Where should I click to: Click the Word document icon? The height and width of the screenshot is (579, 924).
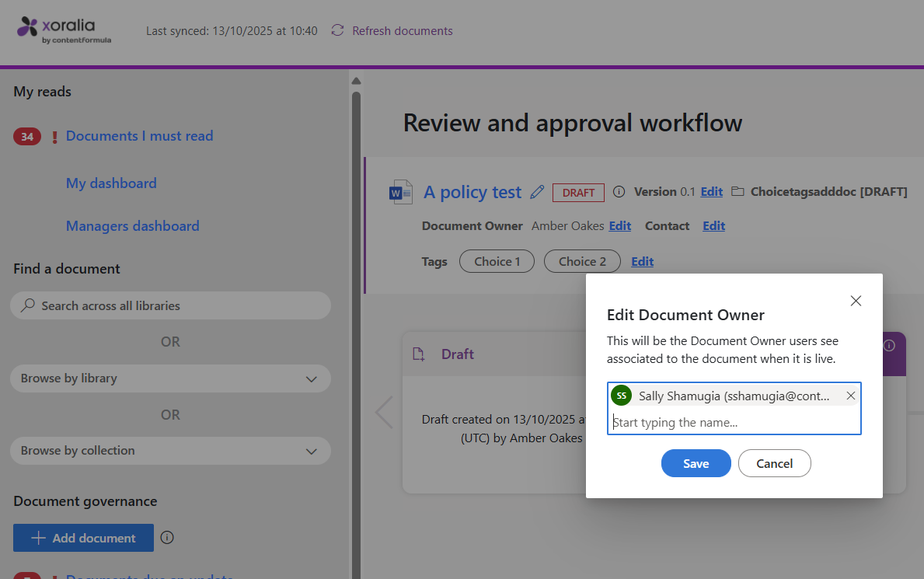tap(400, 192)
